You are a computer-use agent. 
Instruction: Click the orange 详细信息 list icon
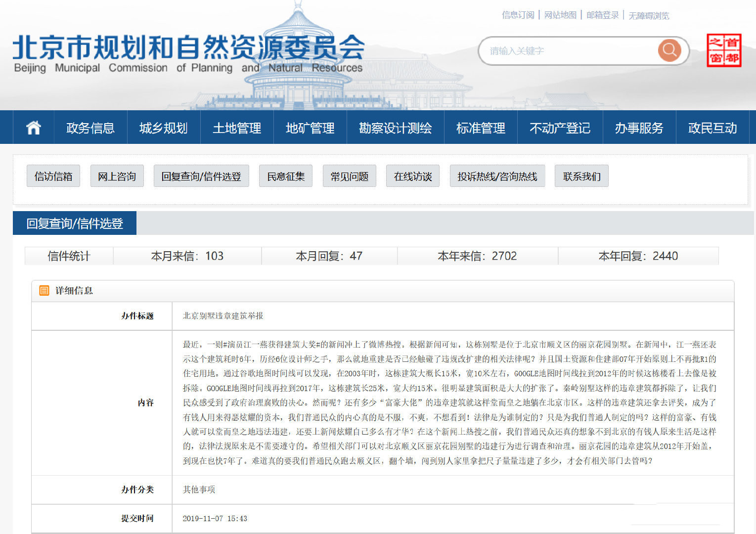point(44,291)
